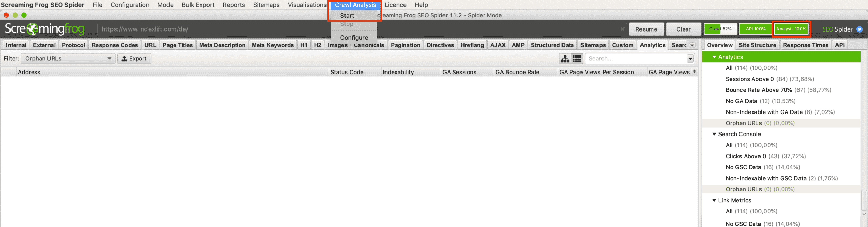Open the Reports menu

(234, 5)
